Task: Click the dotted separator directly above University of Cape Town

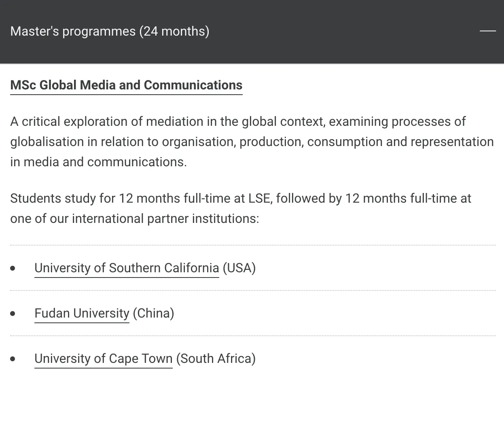Action: (x=253, y=336)
